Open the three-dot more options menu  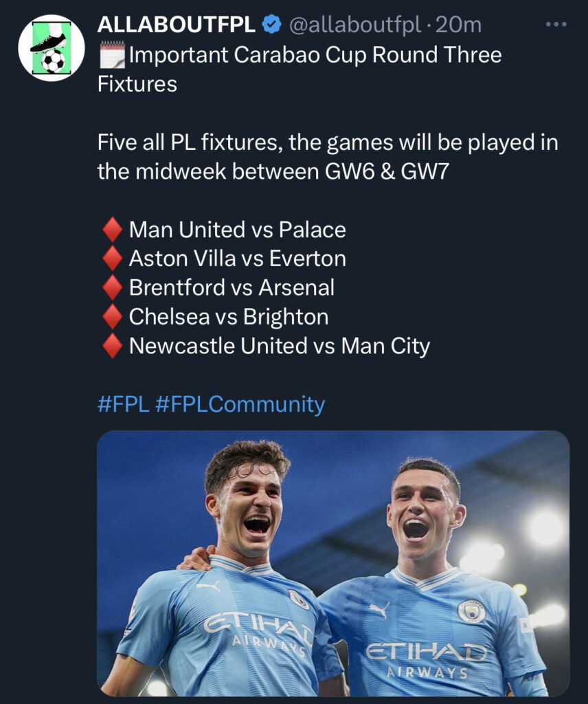pos(555,25)
